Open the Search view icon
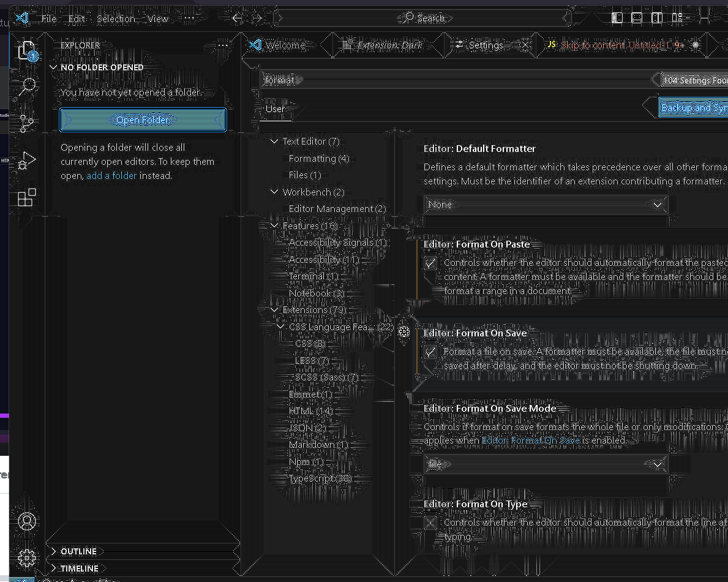Viewport: 728px width, 582px height. coord(27,87)
